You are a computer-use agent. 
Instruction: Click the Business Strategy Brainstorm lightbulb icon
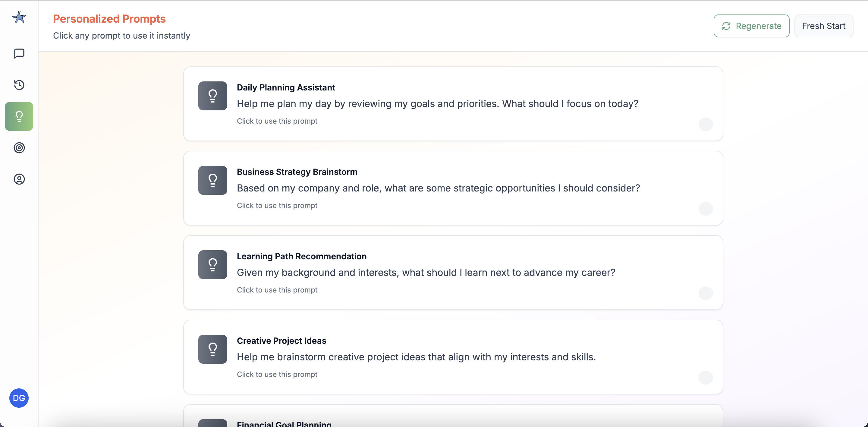coord(212,180)
